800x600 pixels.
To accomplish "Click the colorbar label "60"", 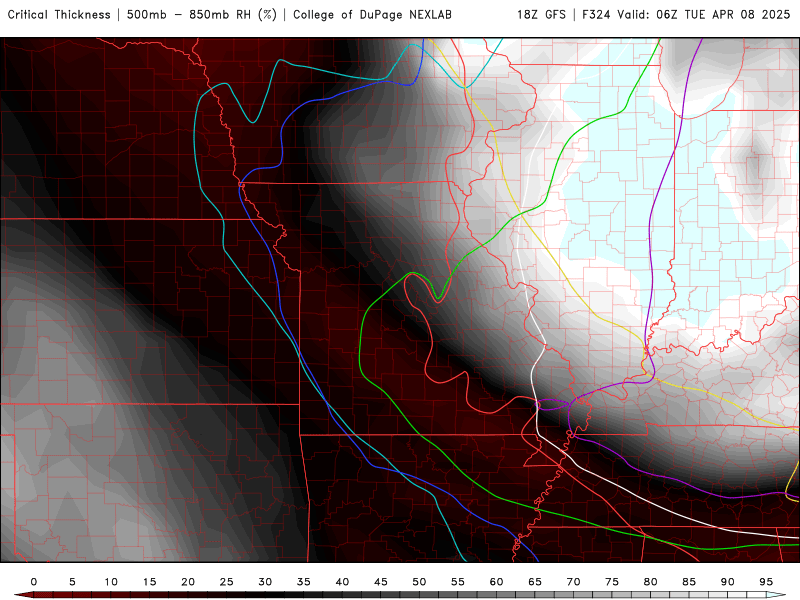I will pos(496,582).
